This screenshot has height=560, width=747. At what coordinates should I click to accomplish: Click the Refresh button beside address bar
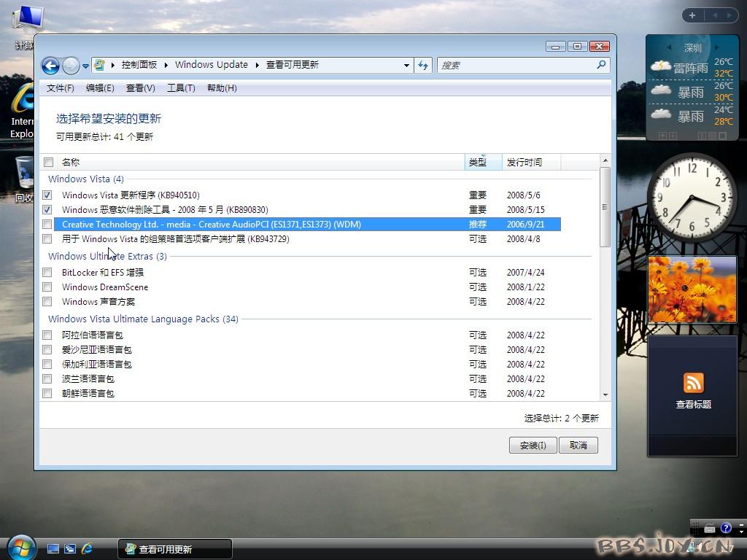coord(423,65)
